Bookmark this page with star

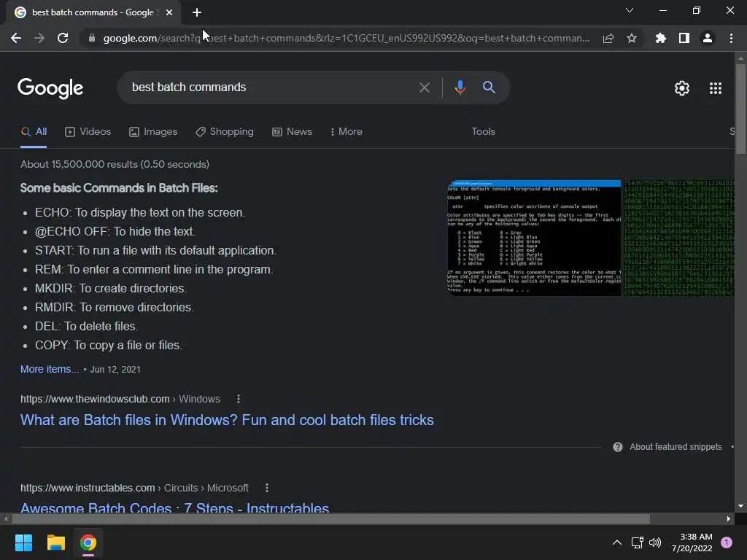(632, 38)
